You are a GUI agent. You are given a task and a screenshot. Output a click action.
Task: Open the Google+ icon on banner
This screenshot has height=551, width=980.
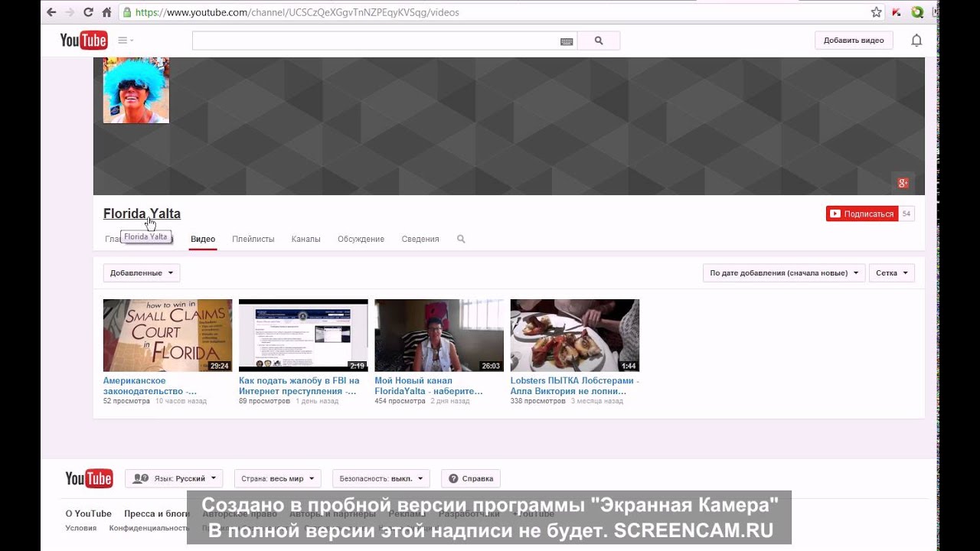pos(903,182)
